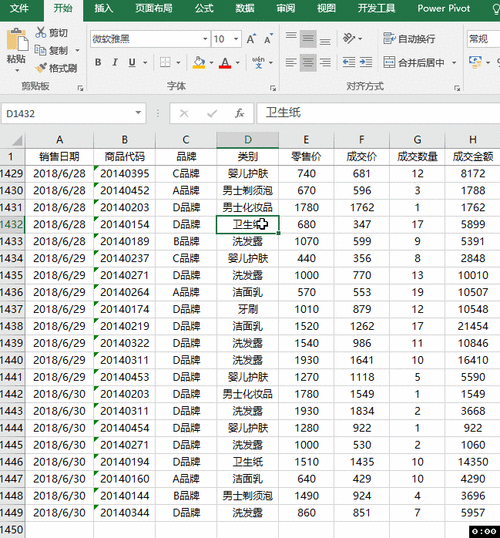The width and height of the screenshot is (500, 538).
Task: Switch to the Review (审阅) tab
Action: coord(286,8)
